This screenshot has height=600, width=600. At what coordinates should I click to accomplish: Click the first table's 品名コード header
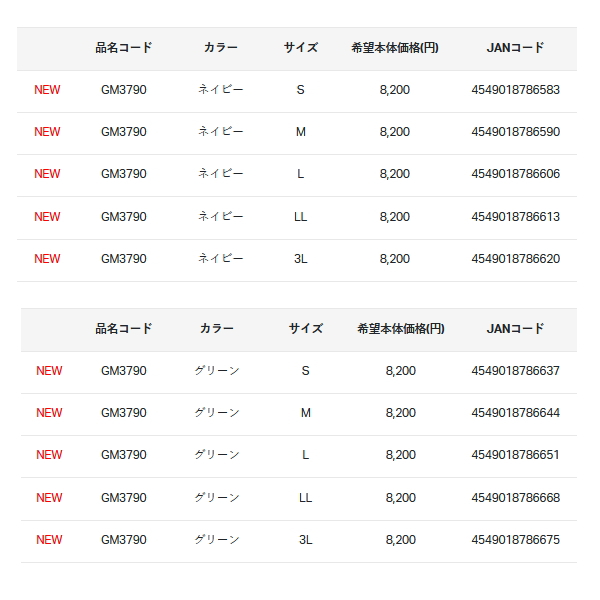124,47
